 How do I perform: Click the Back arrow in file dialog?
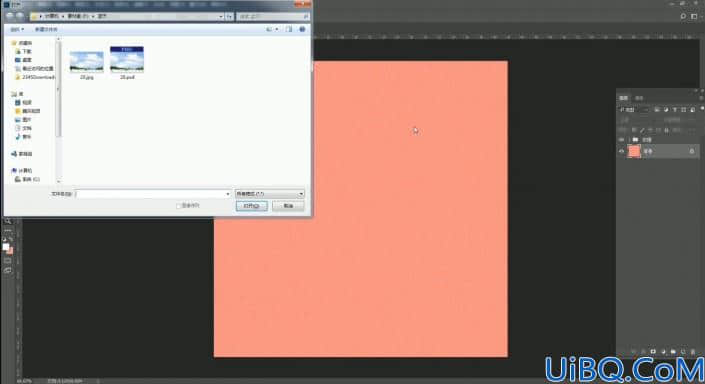coord(10,16)
